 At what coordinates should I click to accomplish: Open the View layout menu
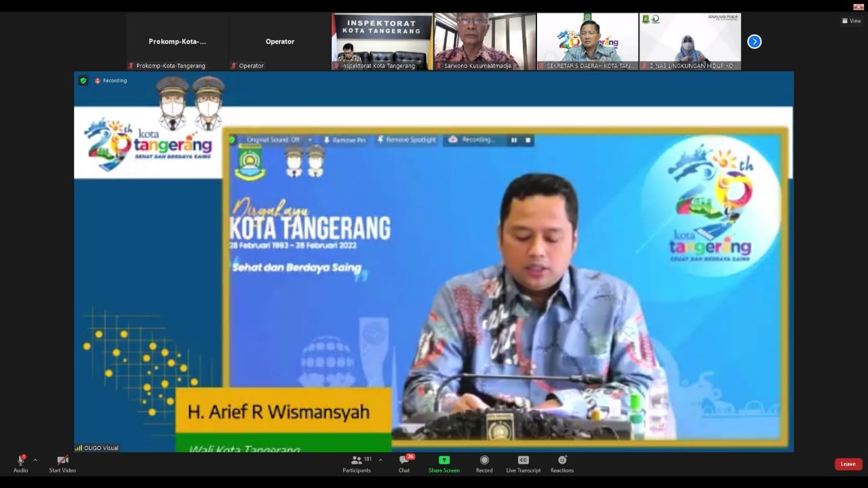[851, 21]
